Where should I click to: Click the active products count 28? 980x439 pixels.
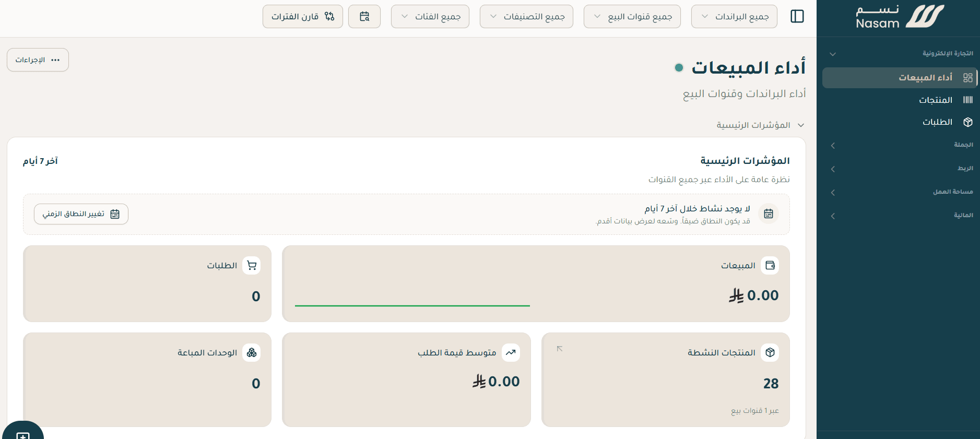pos(771,384)
